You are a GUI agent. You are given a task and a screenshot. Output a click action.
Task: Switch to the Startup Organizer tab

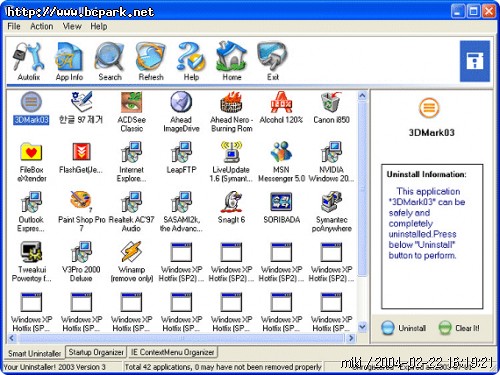96,352
